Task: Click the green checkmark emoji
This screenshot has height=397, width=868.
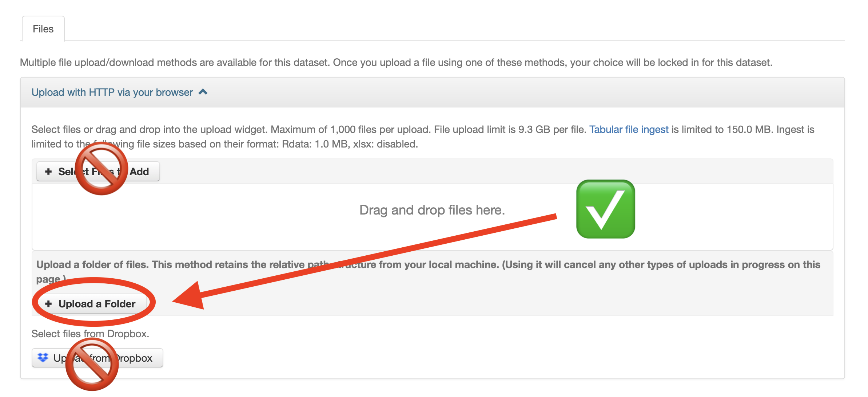Action: click(x=605, y=209)
